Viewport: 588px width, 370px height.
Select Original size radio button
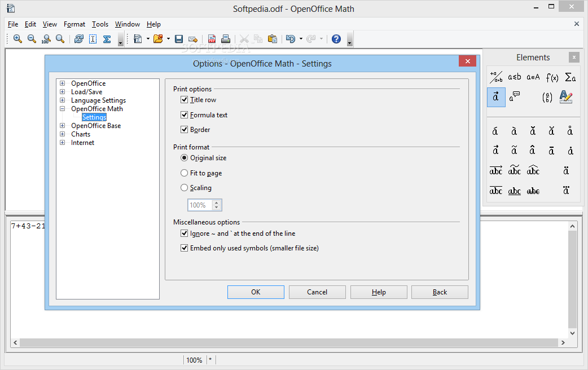184,158
